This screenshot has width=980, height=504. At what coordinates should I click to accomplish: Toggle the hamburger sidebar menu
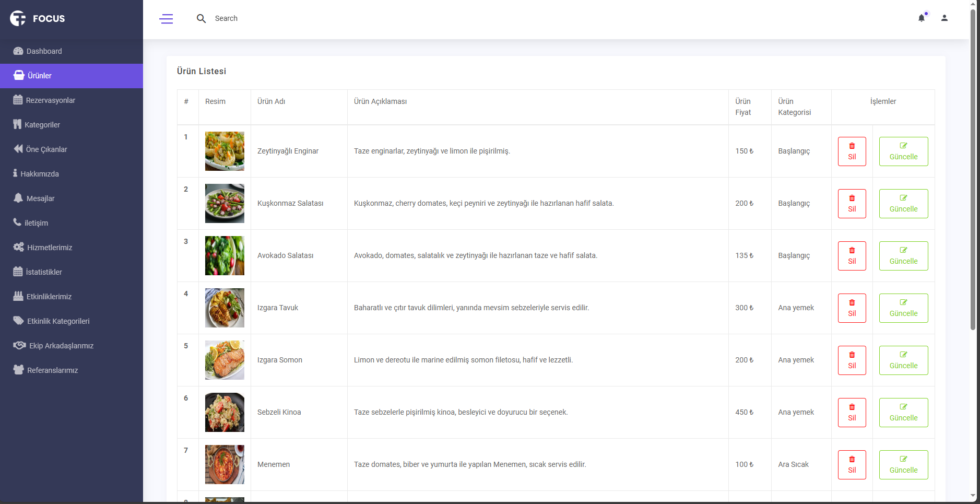click(166, 19)
